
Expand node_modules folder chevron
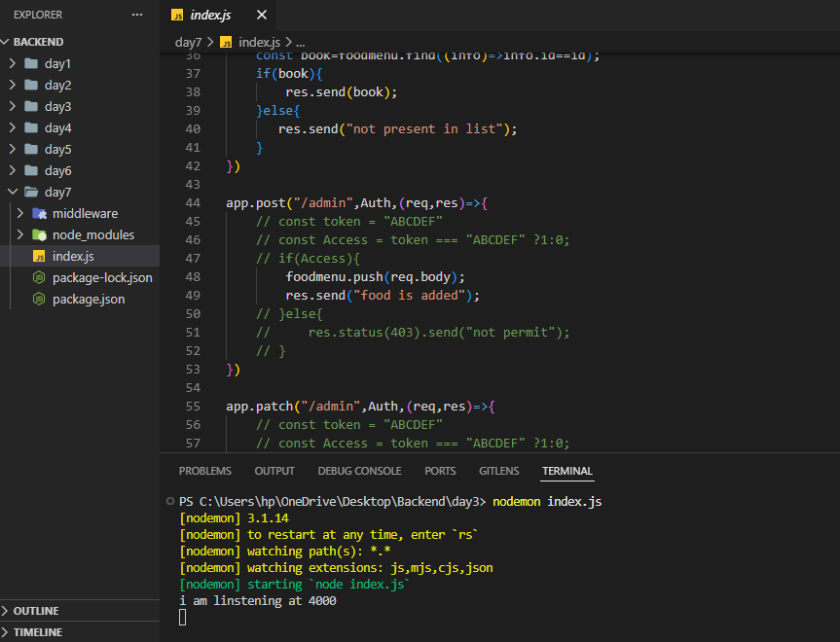click(20, 234)
